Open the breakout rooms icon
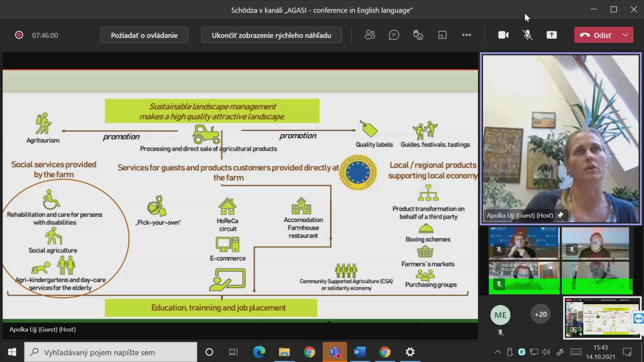This screenshot has height=362, width=644. (442, 35)
